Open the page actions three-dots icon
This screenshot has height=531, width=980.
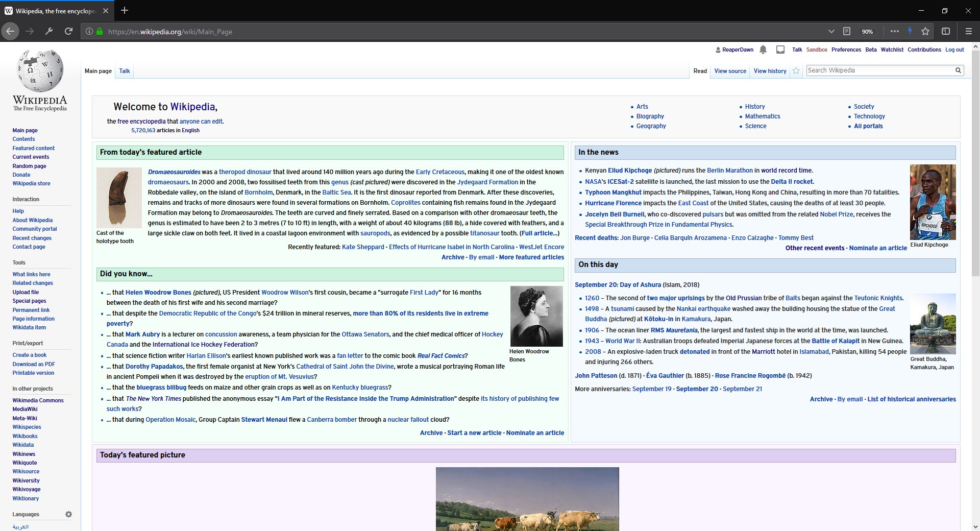click(x=894, y=31)
